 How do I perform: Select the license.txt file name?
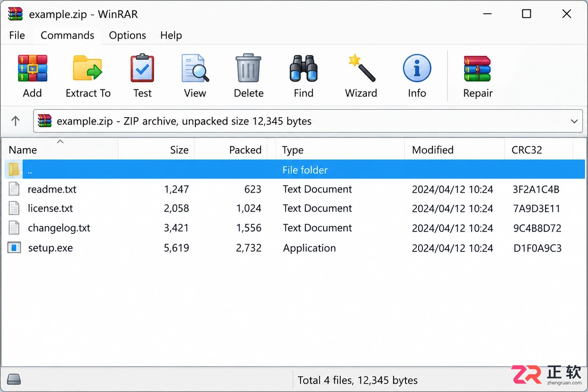[x=50, y=208]
